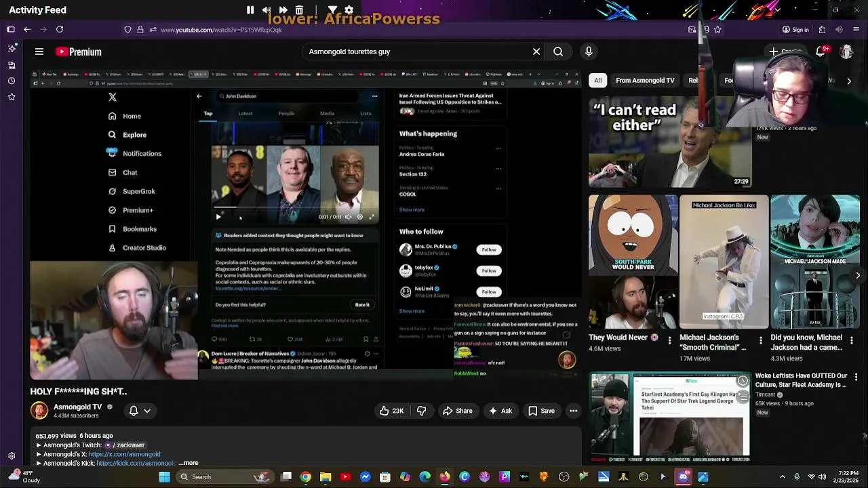Reload the YouTube page
This screenshot has height=488, width=868.
point(60,30)
